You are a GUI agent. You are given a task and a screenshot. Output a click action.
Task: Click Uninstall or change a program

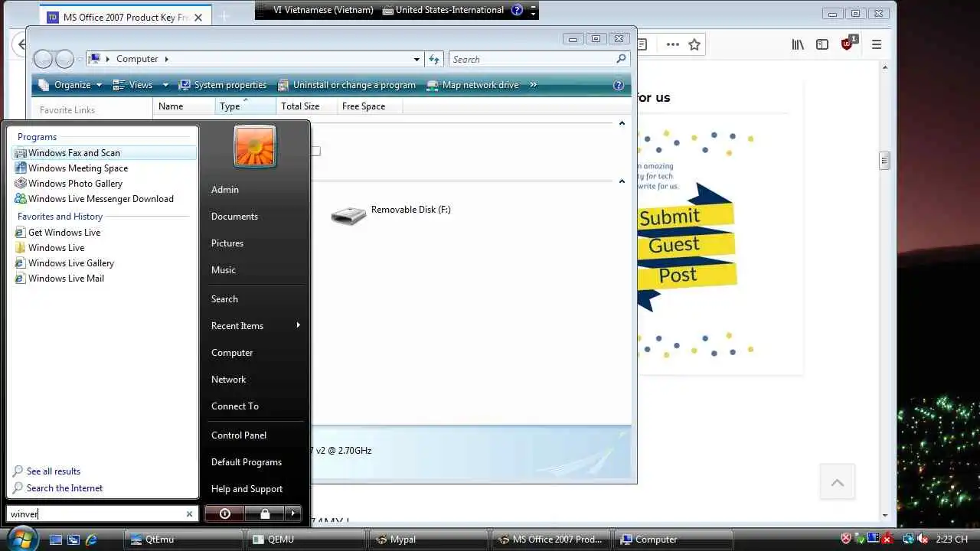pyautogui.click(x=347, y=85)
